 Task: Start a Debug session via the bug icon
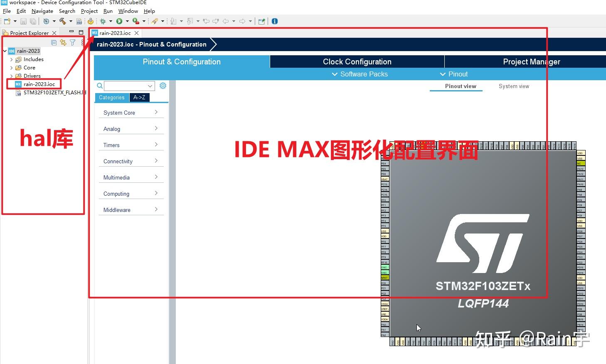point(103,21)
